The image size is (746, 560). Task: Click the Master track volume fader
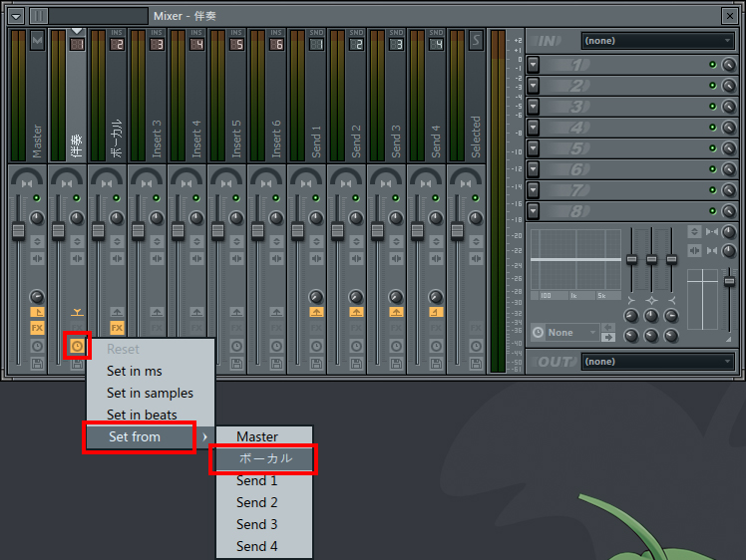[18, 230]
